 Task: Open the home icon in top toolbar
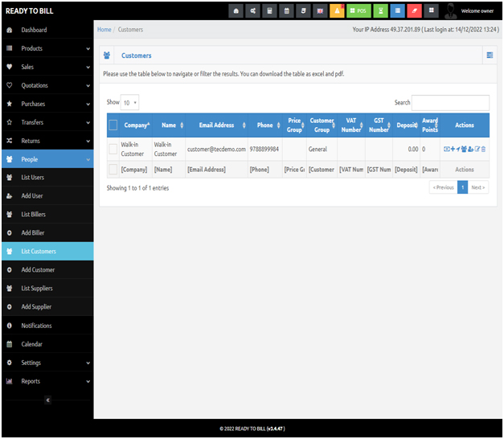click(236, 11)
